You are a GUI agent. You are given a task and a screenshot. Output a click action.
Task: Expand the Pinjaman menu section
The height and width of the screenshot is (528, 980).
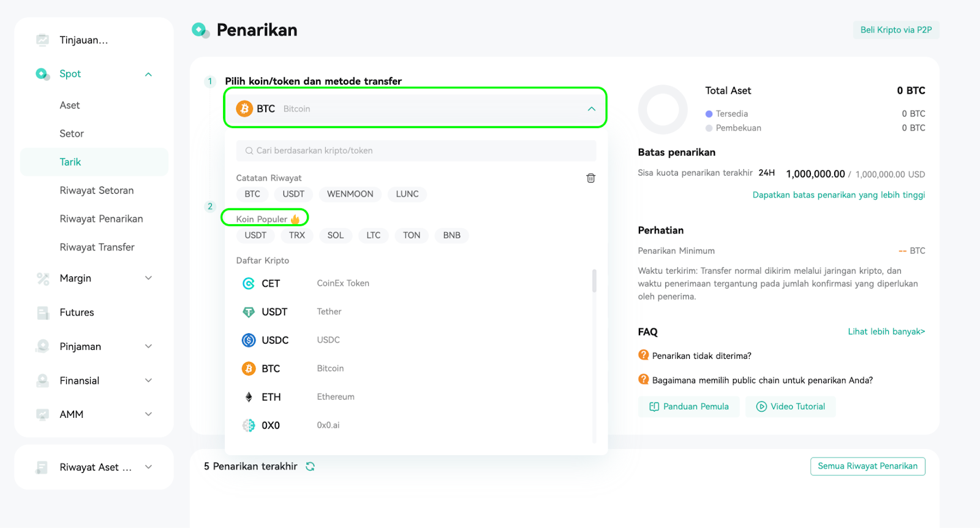148,347
